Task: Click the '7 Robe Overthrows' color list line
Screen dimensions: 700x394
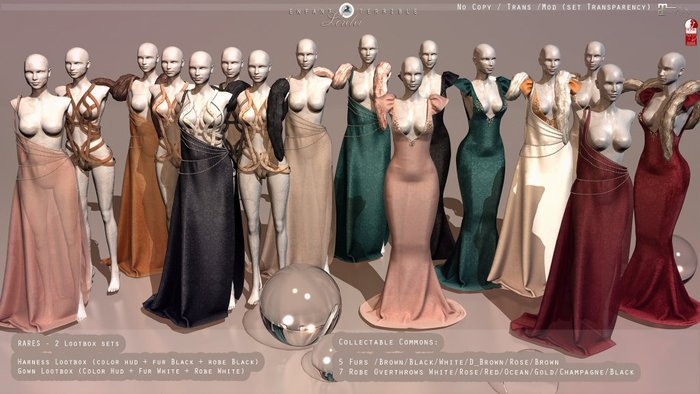Action: [486, 372]
